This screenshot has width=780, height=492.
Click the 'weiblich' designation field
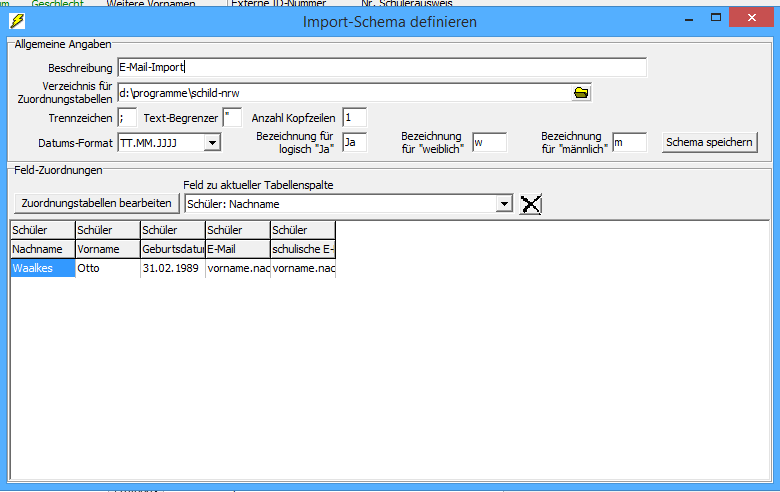coord(489,143)
